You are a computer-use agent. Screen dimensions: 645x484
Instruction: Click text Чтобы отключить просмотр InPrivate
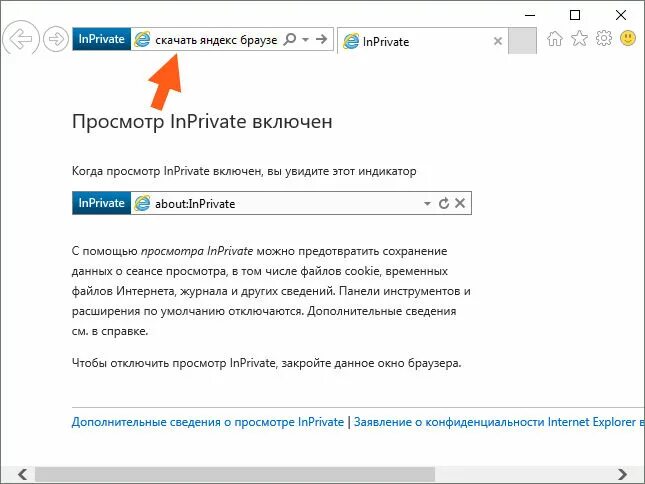point(174,363)
